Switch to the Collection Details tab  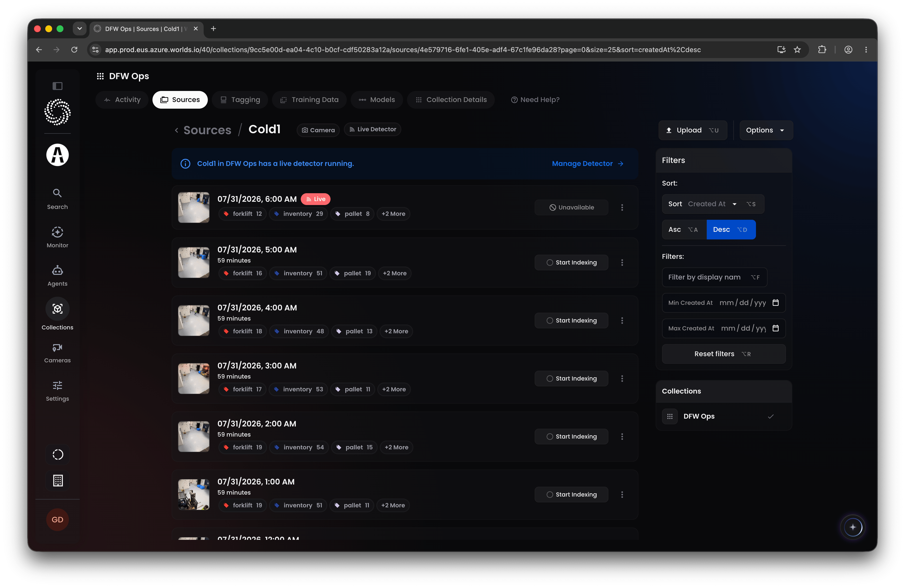[x=451, y=100]
